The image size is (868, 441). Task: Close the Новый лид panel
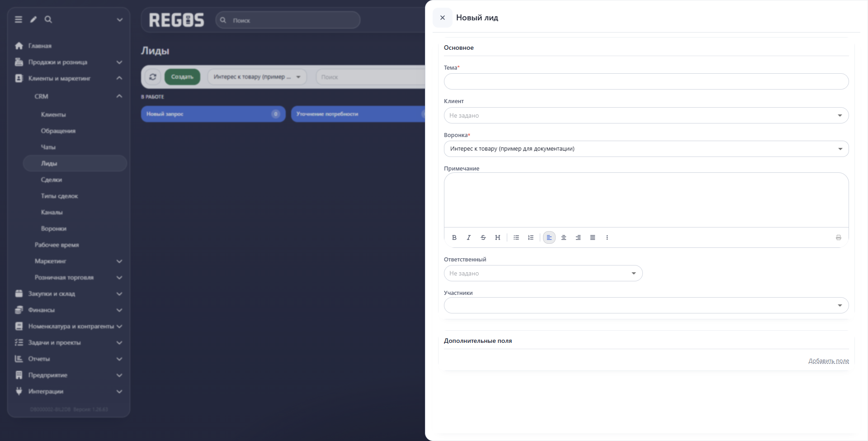click(x=443, y=18)
